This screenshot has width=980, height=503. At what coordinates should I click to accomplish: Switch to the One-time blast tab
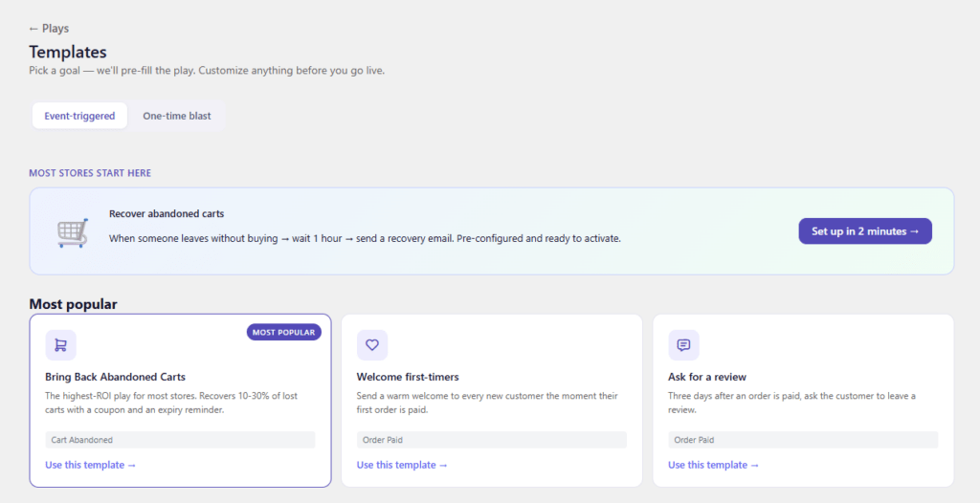click(177, 117)
